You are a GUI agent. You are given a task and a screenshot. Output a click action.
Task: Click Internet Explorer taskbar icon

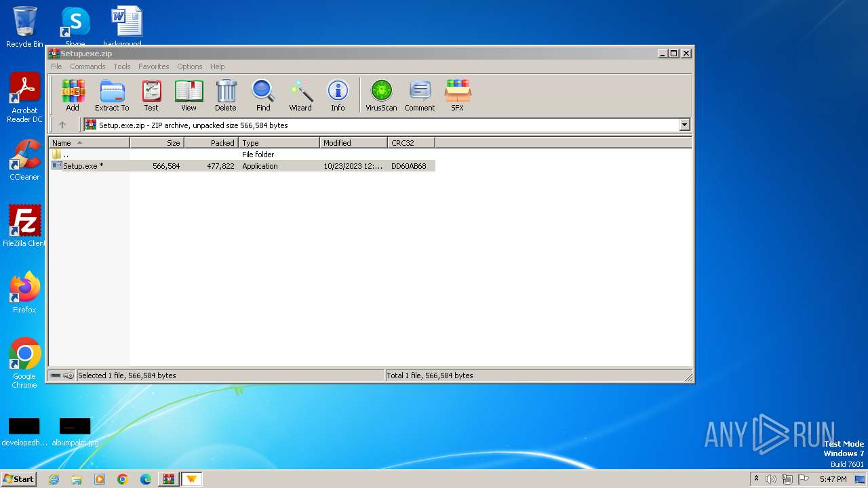pos(54,479)
